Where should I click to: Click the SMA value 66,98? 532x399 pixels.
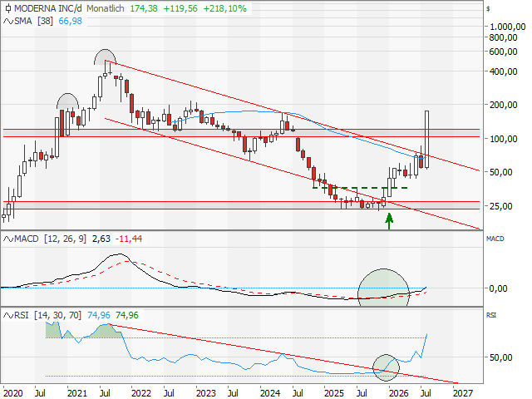pos(70,22)
